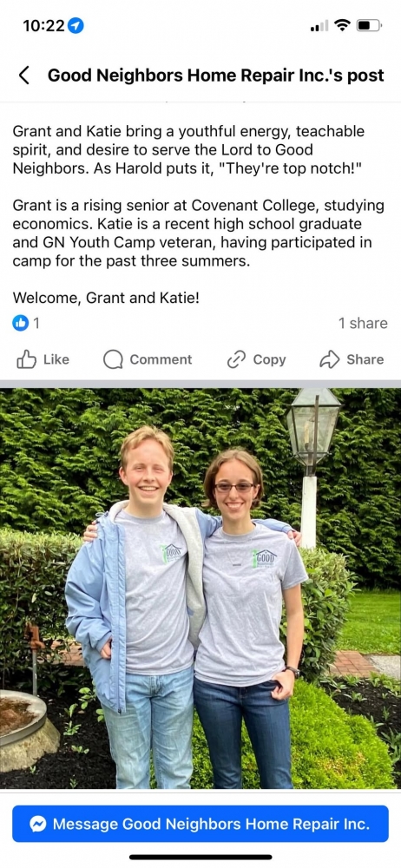Viewport: 401px width, 868px height.
Task: Tap the Messenger icon in the message button
Action: click(38, 825)
